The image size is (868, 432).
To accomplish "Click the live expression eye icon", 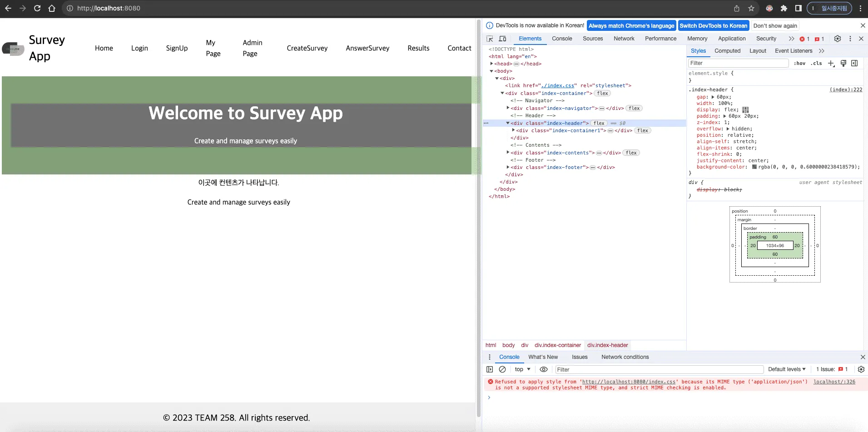I will [x=543, y=369].
